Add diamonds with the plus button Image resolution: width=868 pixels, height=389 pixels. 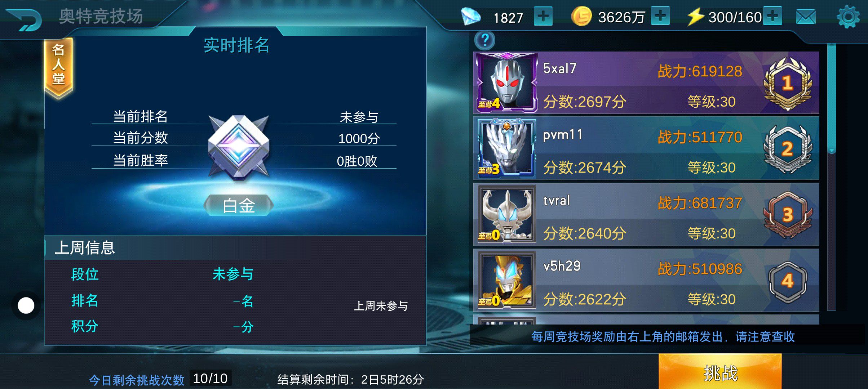(543, 17)
